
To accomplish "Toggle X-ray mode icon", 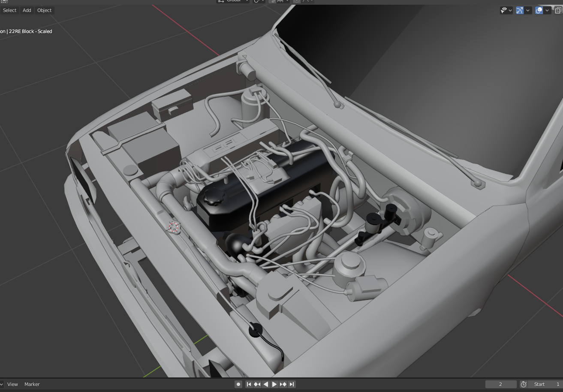I will point(559,10).
